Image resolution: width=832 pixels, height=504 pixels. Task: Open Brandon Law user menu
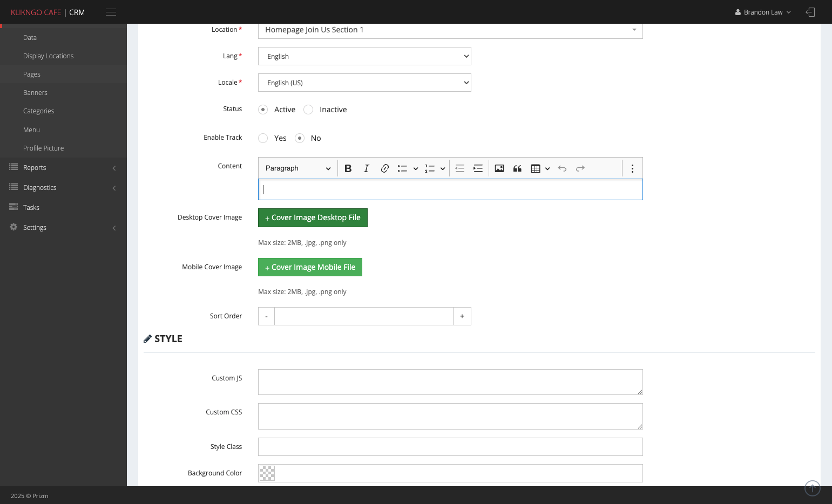tap(763, 12)
